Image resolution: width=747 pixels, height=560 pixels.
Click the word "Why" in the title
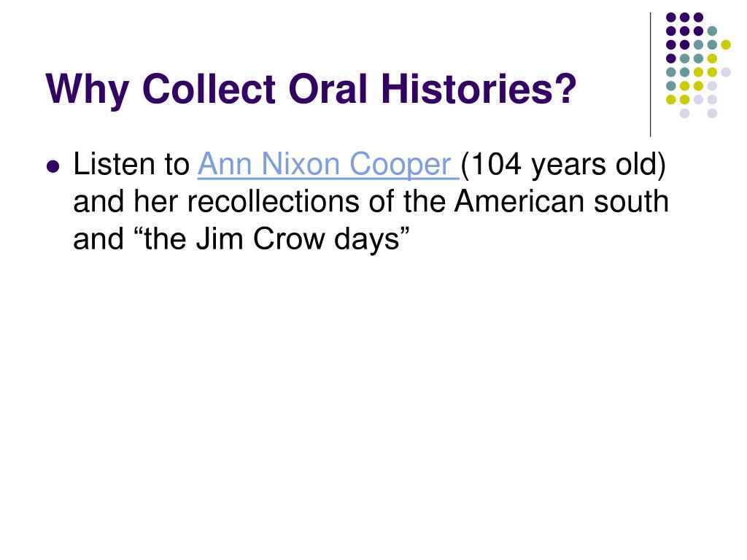click(x=88, y=90)
